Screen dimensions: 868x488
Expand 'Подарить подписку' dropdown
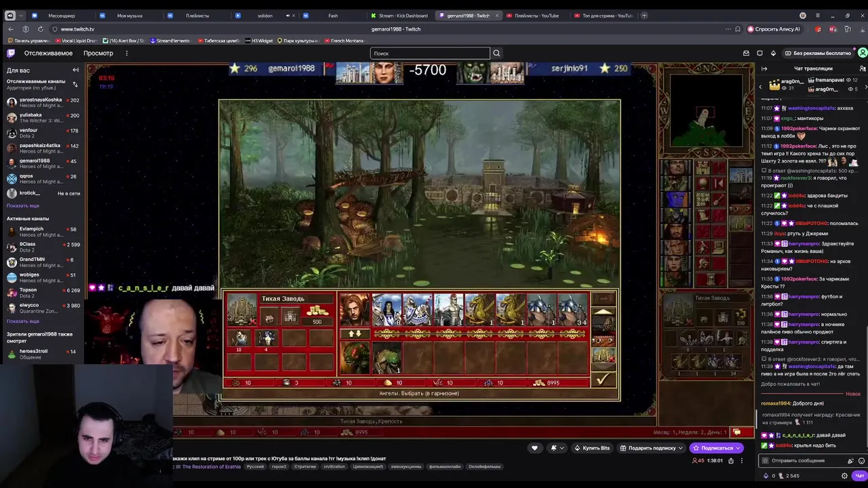click(x=680, y=448)
